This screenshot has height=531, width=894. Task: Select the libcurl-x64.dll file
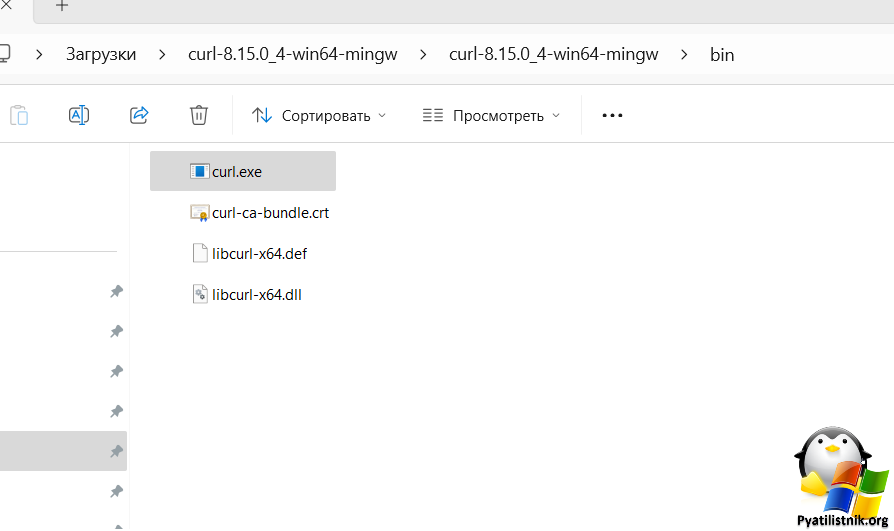(246, 295)
